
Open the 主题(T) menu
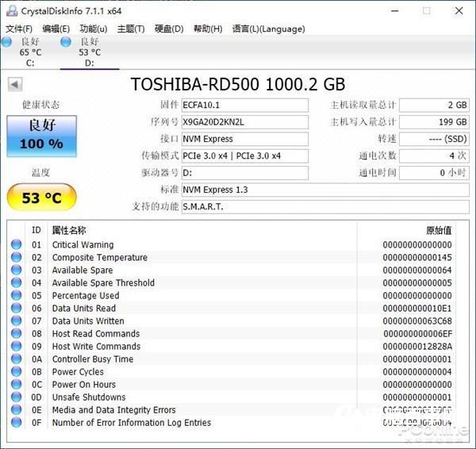pyautogui.click(x=131, y=29)
